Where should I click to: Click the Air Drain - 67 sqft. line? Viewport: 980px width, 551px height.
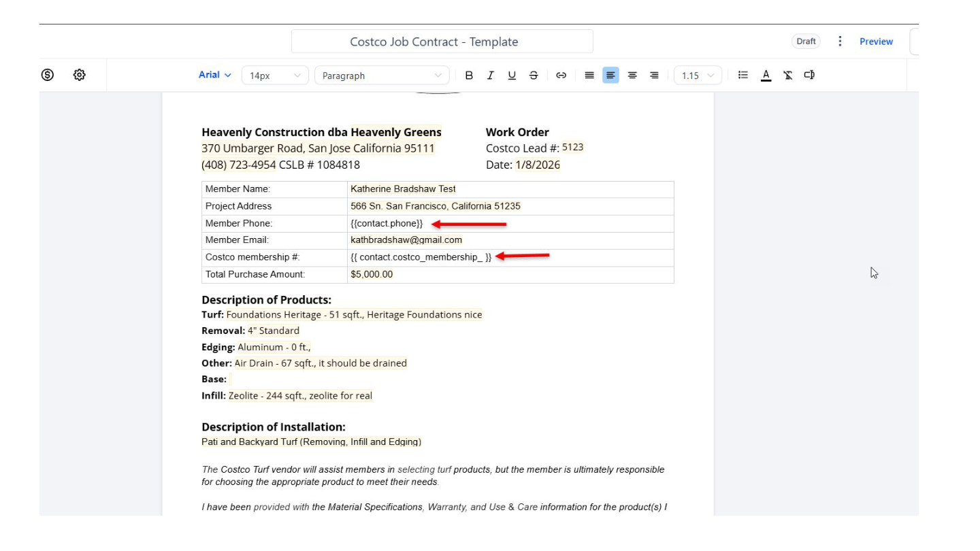tap(321, 363)
